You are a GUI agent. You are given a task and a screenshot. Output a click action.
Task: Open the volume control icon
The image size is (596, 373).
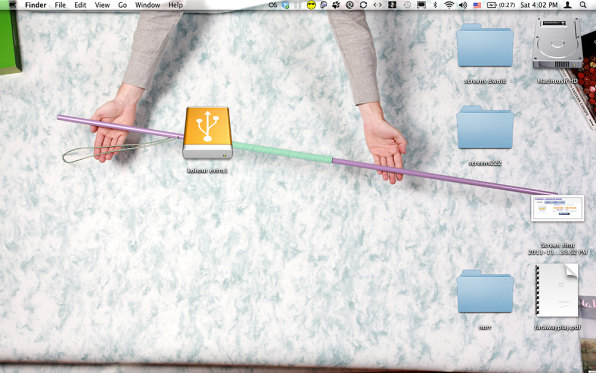463,5
